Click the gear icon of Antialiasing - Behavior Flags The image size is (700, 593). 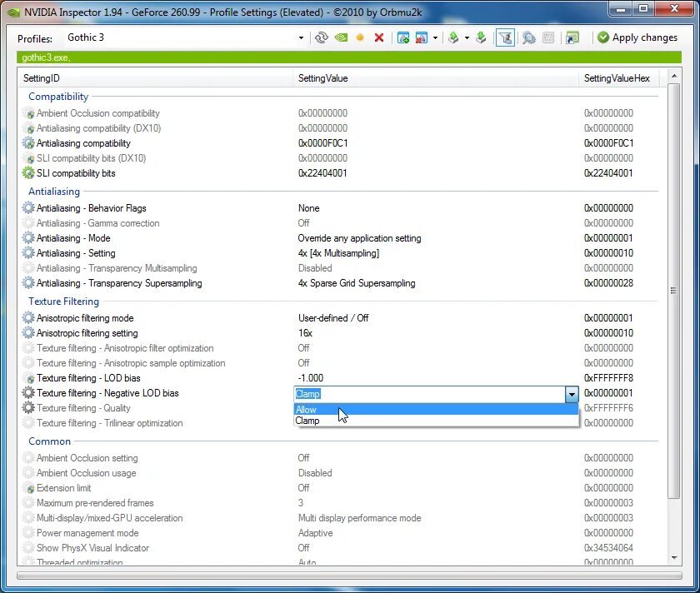coord(28,208)
